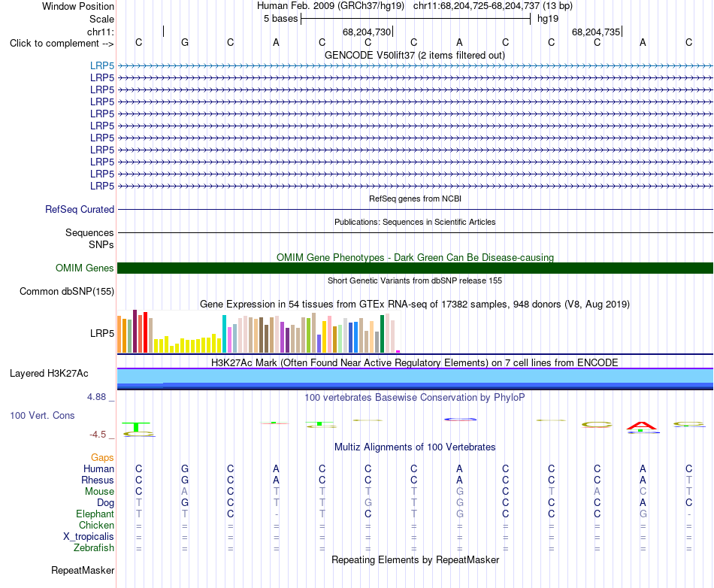Select the Elephant alignment row label
Image resolution: width=714 pixels, height=588 pixels.
click(95, 514)
